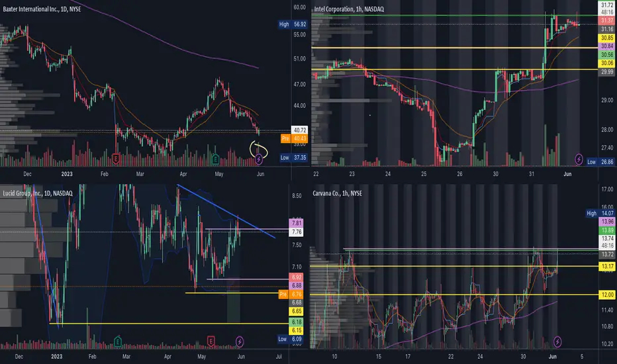The height and width of the screenshot is (364, 617).
Task: Click the Low 26.86 label on Intel
Action: point(600,161)
